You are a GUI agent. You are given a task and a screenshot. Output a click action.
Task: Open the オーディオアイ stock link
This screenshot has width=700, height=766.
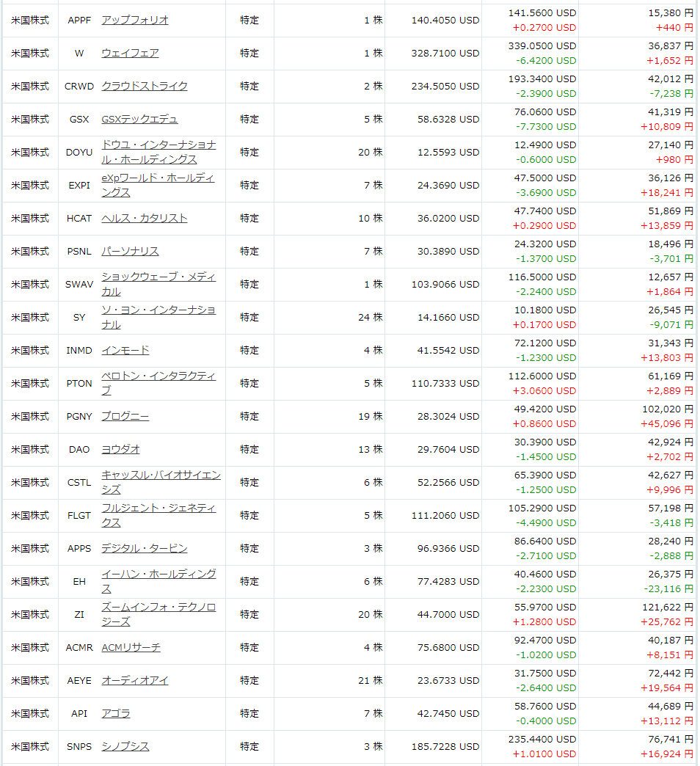tap(135, 680)
